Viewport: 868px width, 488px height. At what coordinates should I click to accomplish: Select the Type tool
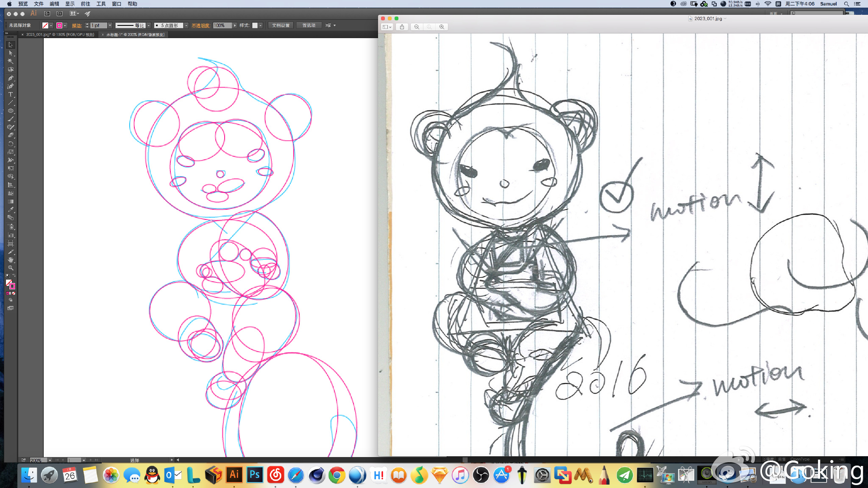pyautogui.click(x=11, y=94)
